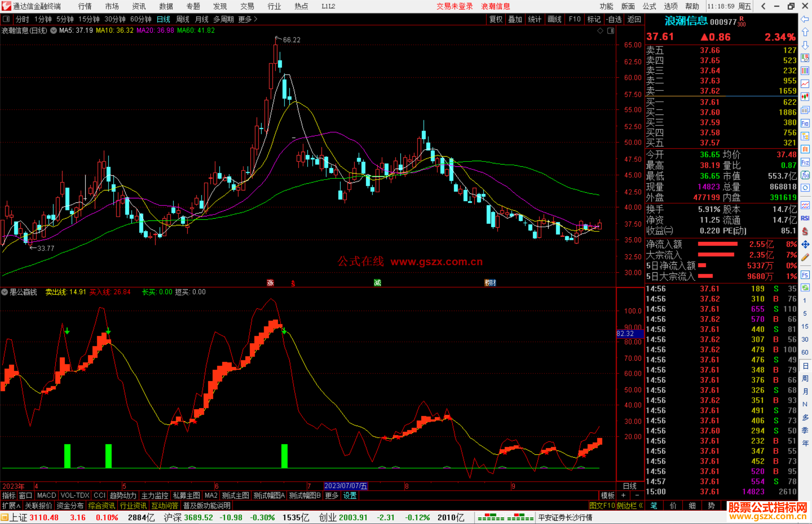Click the 设置 settings button in the indicator bar

pyautogui.click(x=350, y=495)
